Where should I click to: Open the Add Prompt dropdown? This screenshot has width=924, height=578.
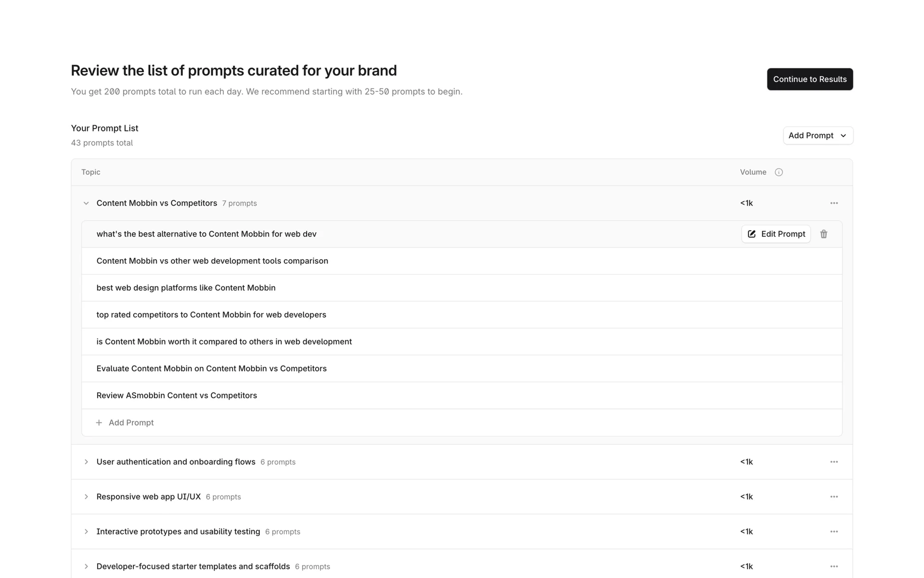pyautogui.click(x=818, y=136)
